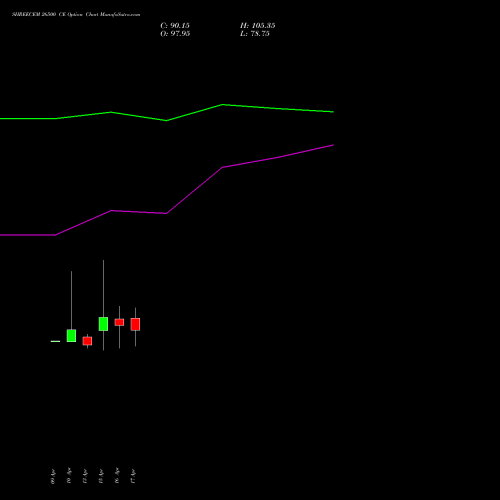Click the green indicator line
Image resolution: width=500 pixels, height=500 pixels.
click(167, 120)
